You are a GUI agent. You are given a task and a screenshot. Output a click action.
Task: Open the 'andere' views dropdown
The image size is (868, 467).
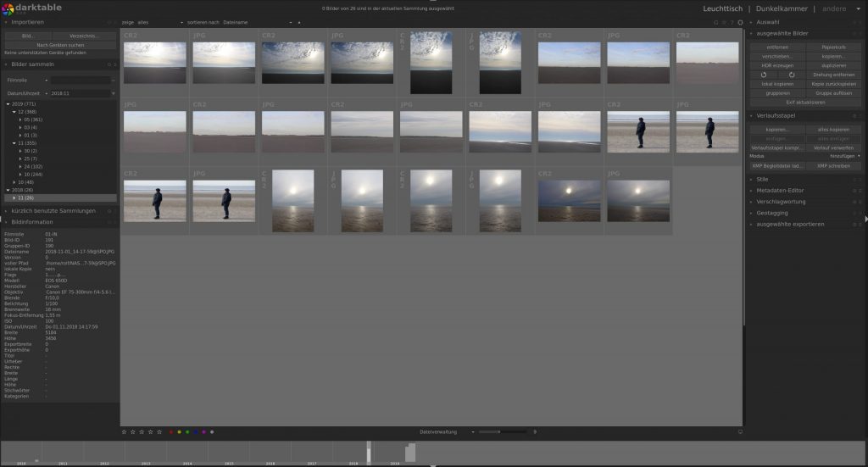[841, 8]
